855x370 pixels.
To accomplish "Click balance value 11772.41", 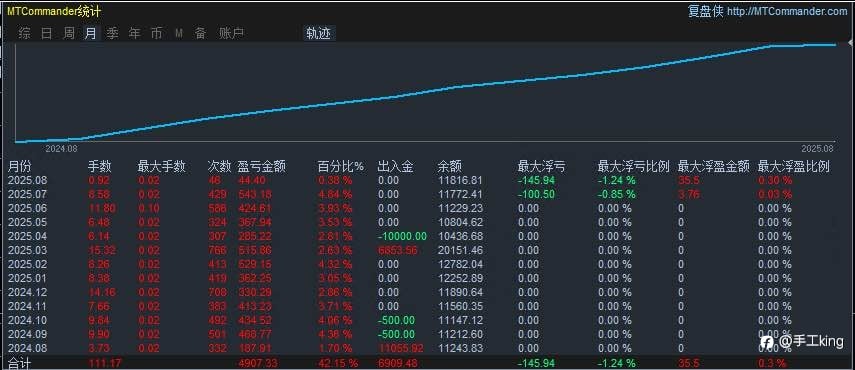I will tap(460, 194).
